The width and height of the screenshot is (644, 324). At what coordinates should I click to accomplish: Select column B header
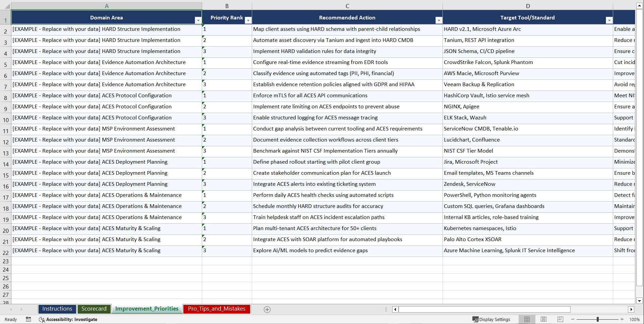coord(227,6)
